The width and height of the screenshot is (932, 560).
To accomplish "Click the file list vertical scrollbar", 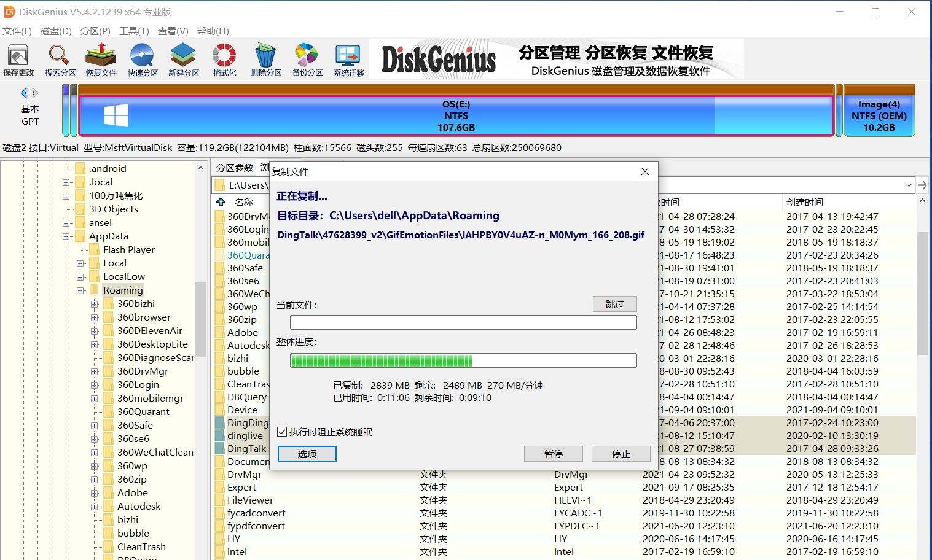I will (x=922, y=294).
